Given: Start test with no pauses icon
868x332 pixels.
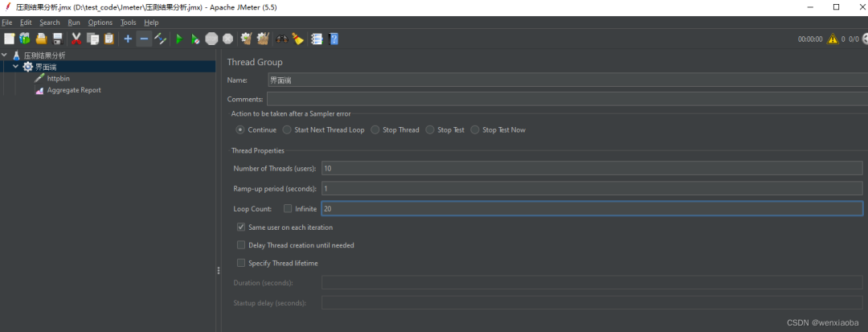Looking at the screenshot, I should [195, 39].
